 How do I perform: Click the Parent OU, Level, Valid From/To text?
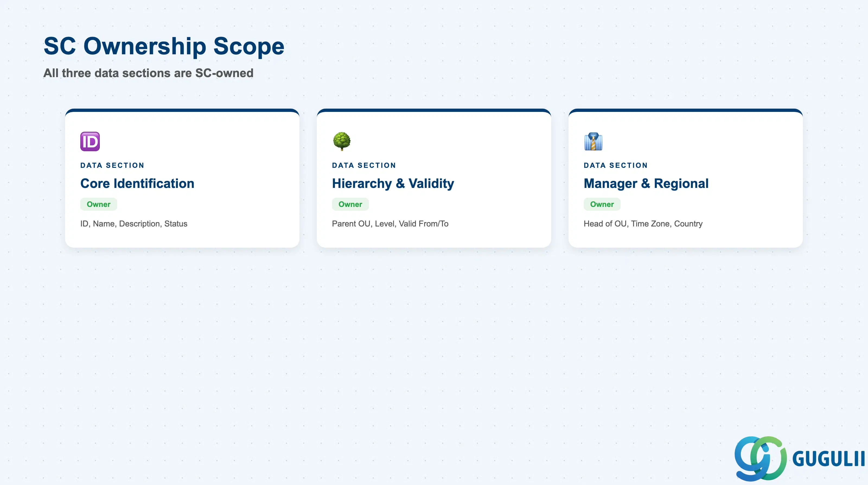390,223
